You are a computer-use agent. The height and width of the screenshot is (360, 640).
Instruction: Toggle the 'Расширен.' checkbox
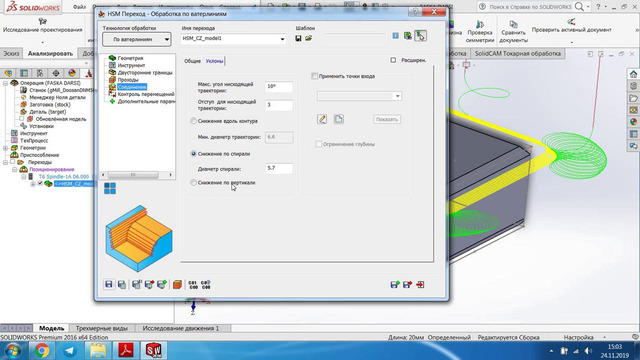pyautogui.click(x=393, y=60)
